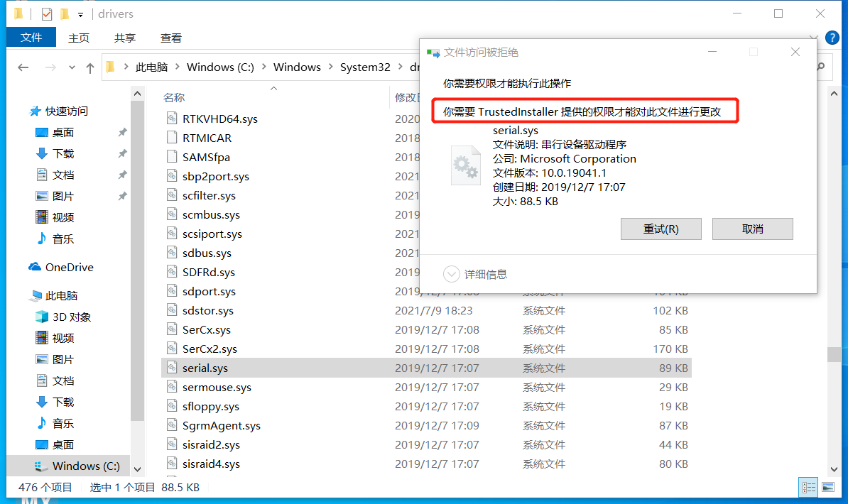Screen dimensions: 848x504
Task: Switch to the 查看 ribbon tab
Action: [x=170, y=38]
